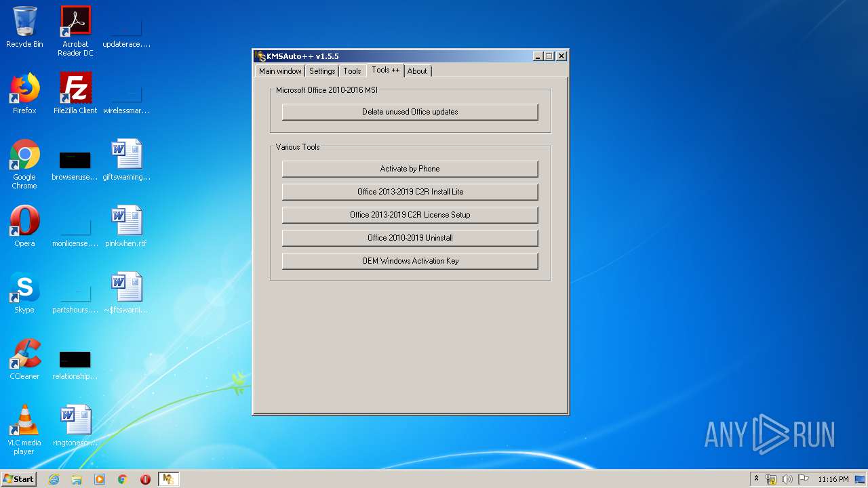Select ringtonescr Word document icon
Screen dimensions: 868x488
[x=75, y=426]
